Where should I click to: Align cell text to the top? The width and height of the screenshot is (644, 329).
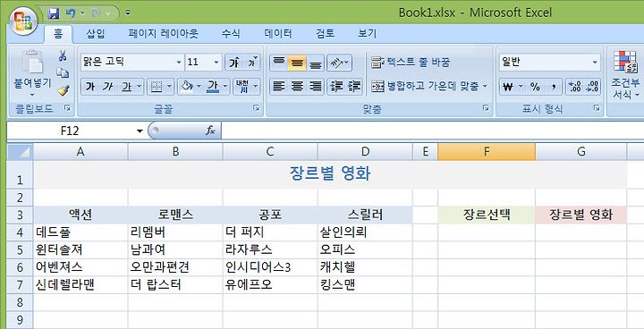coord(278,63)
